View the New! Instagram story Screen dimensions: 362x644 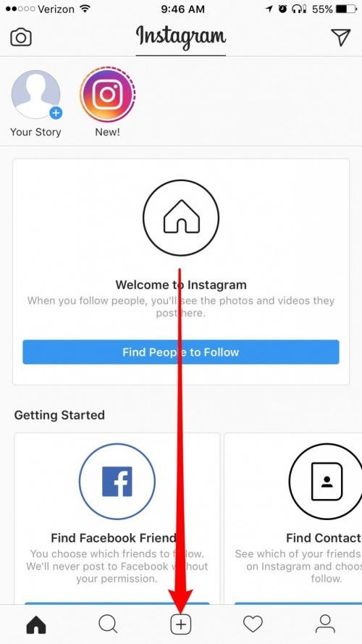pyautogui.click(x=108, y=94)
